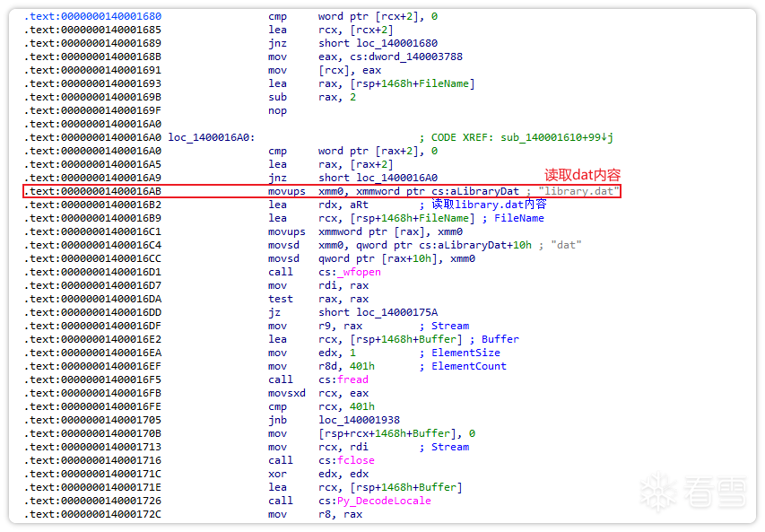Click address .text:000000014000172C
Image resolution: width=765 pixels, height=532 pixels.
pyautogui.click(x=92, y=514)
